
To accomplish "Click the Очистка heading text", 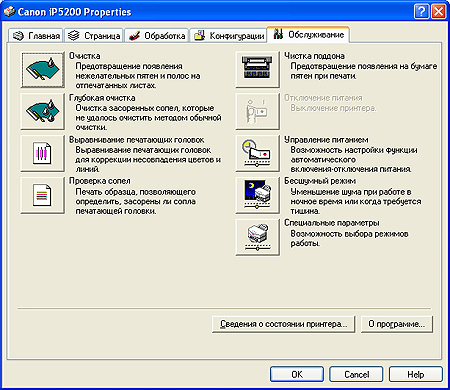I will 85,56.
